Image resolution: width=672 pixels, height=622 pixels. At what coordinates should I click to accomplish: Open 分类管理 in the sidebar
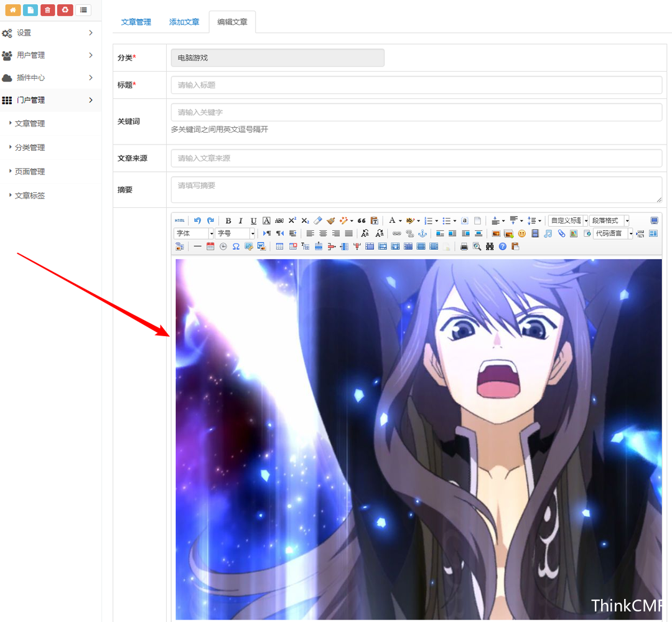pyautogui.click(x=30, y=148)
